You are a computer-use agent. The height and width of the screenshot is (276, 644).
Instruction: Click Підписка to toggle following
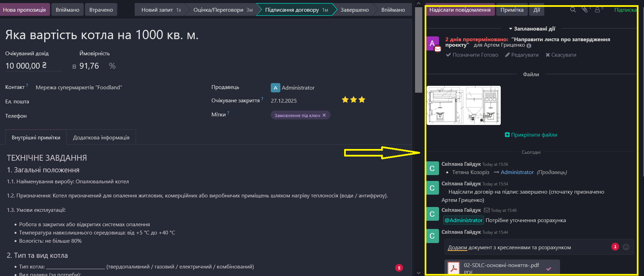(625, 10)
